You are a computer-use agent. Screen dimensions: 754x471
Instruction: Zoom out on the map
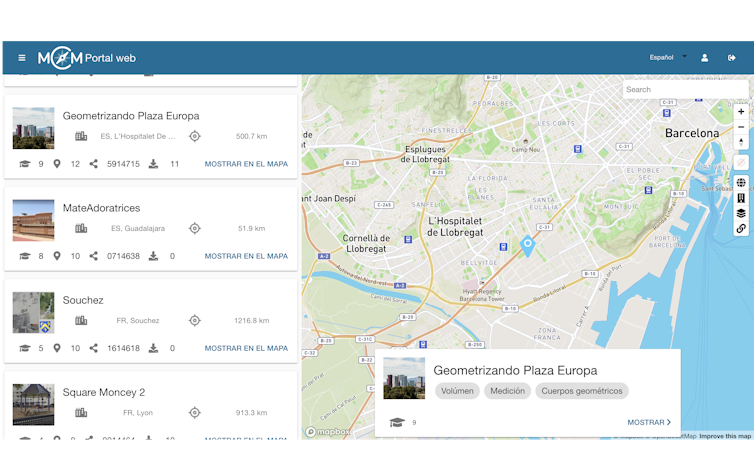click(741, 127)
